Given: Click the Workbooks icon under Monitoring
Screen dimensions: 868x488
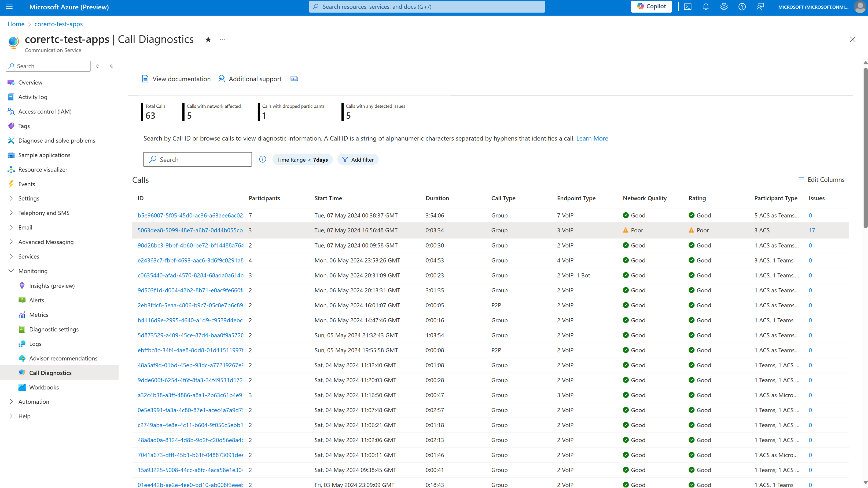Looking at the screenshot, I should tap(22, 387).
